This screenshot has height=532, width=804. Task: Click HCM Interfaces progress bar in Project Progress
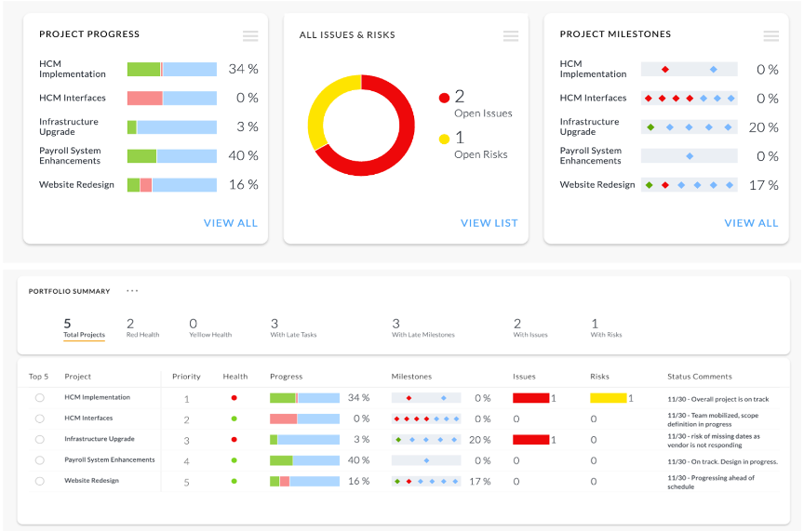(172, 98)
